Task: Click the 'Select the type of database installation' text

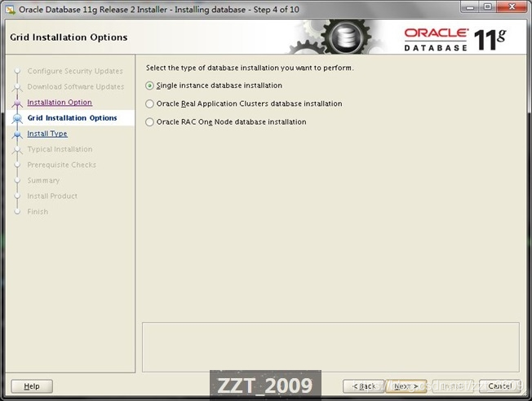Action: (x=250, y=68)
